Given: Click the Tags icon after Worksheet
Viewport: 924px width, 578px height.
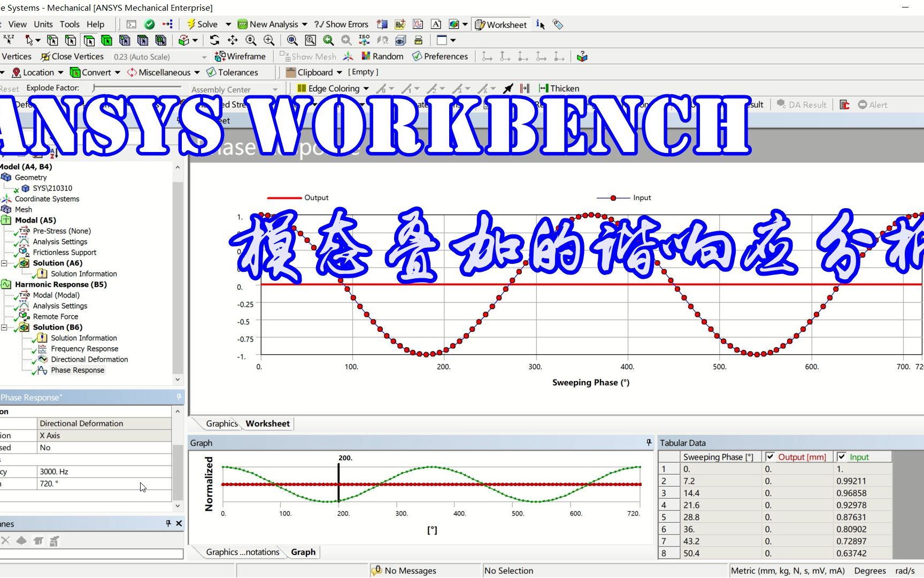Looking at the screenshot, I should pyautogui.click(x=558, y=25).
